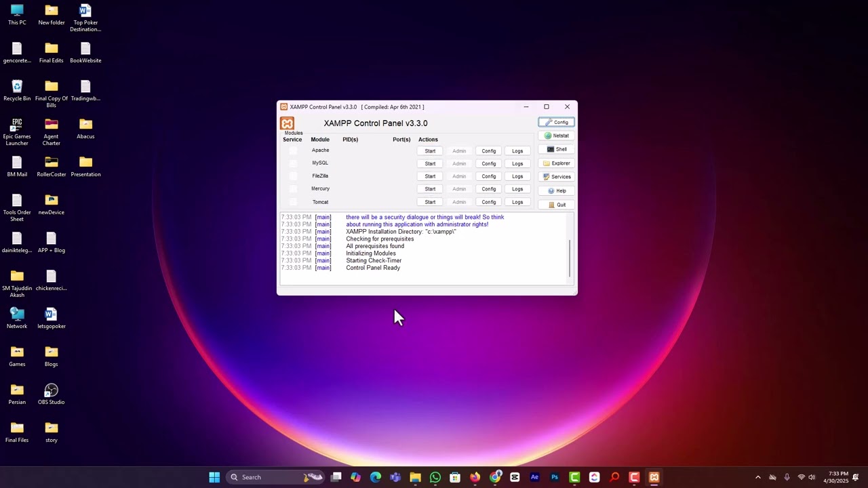Toggle the MySQL service checkbox
This screenshot has height=488, width=868.
tap(293, 163)
